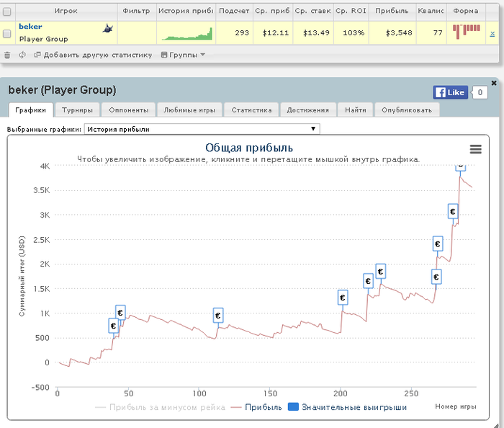Click the red Форма bar chart
Screen dimensions: 504x428
tap(466, 32)
